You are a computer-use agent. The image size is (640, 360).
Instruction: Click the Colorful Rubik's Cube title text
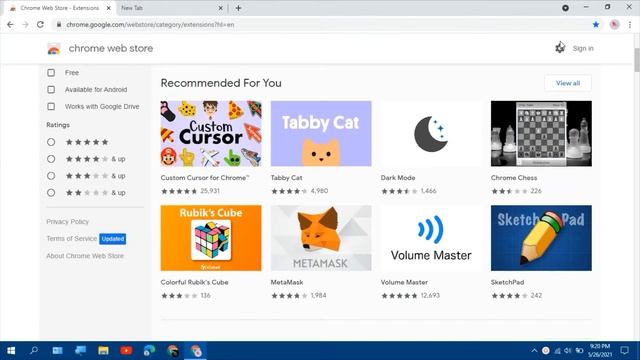coord(194,282)
